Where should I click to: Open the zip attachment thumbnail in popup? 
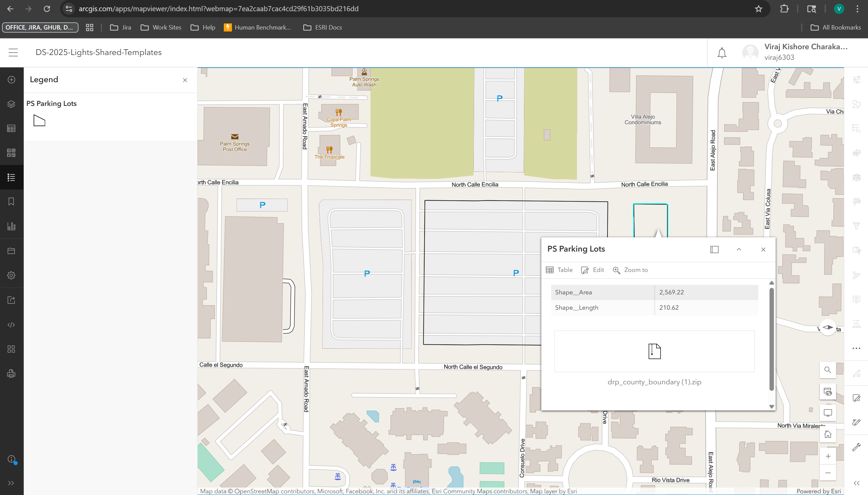tap(654, 351)
